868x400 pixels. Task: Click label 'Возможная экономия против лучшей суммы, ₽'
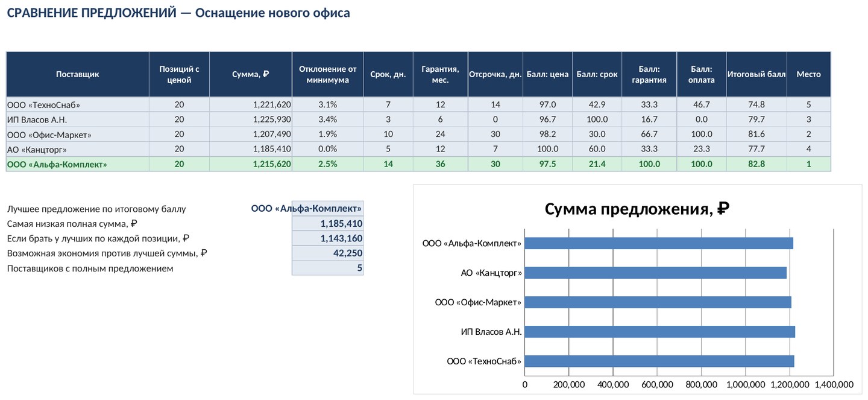coord(107,253)
